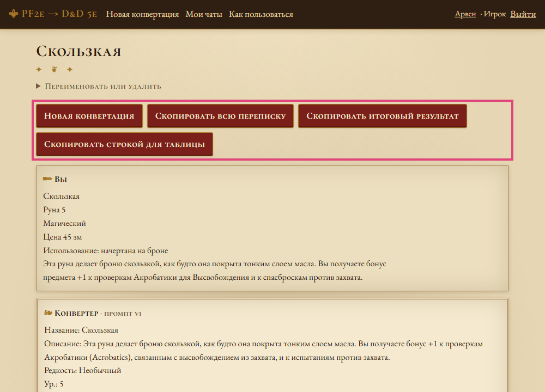This screenshot has width=545, height=392.
Task: Click the fleur-de-lis logo icon
Action: [x=13, y=14]
